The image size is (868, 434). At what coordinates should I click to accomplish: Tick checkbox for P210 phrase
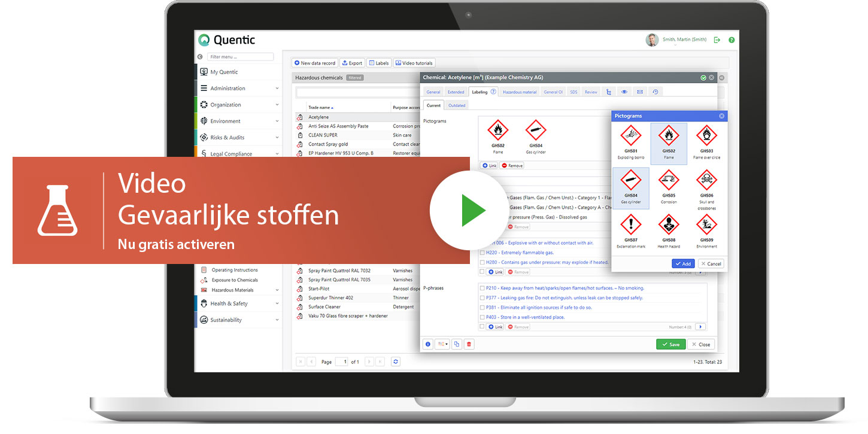(482, 288)
